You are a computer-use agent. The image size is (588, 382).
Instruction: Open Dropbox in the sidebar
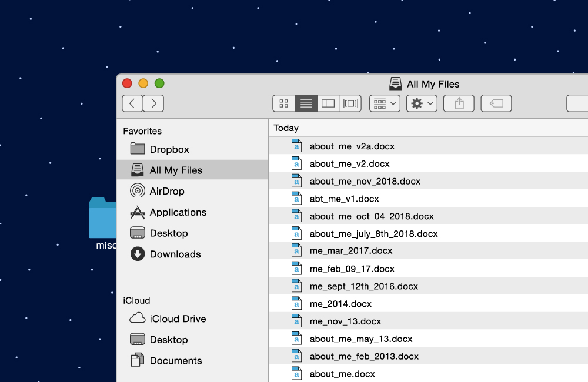click(x=192, y=149)
